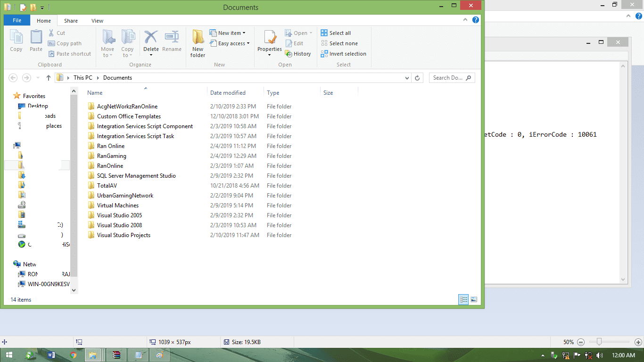
Task: Select the Visual Studio Projects folder
Action: point(124,235)
